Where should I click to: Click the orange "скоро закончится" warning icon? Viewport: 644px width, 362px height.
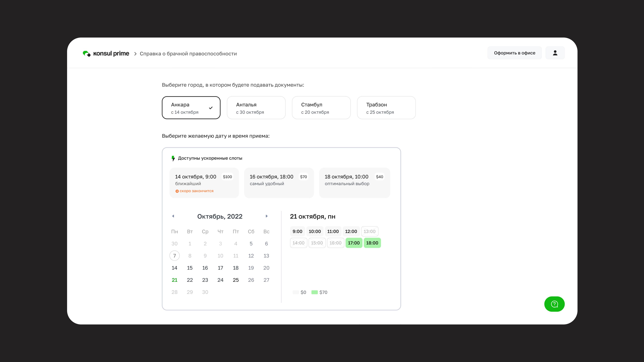click(x=177, y=191)
